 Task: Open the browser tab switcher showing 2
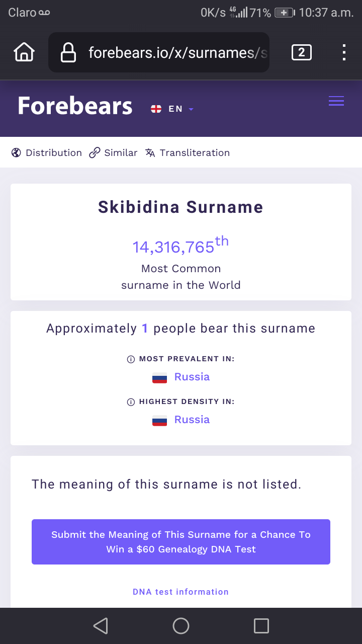[x=301, y=52]
